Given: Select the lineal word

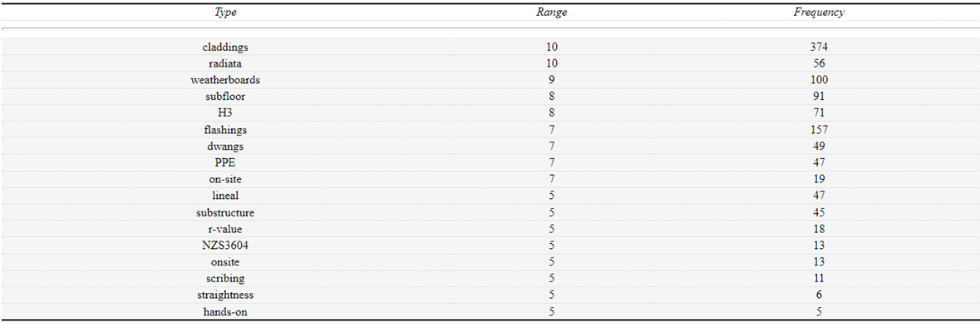Looking at the screenshot, I should pos(225,196).
